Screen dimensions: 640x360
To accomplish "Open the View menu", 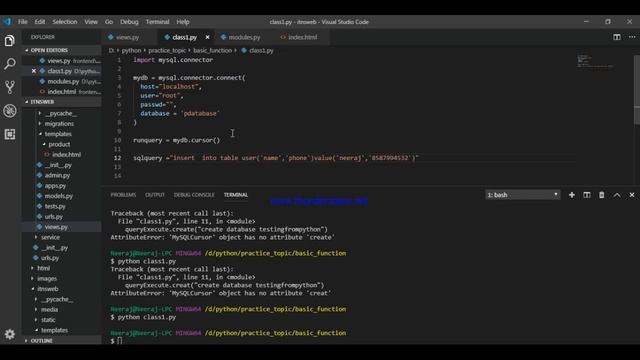I will [x=91, y=22].
